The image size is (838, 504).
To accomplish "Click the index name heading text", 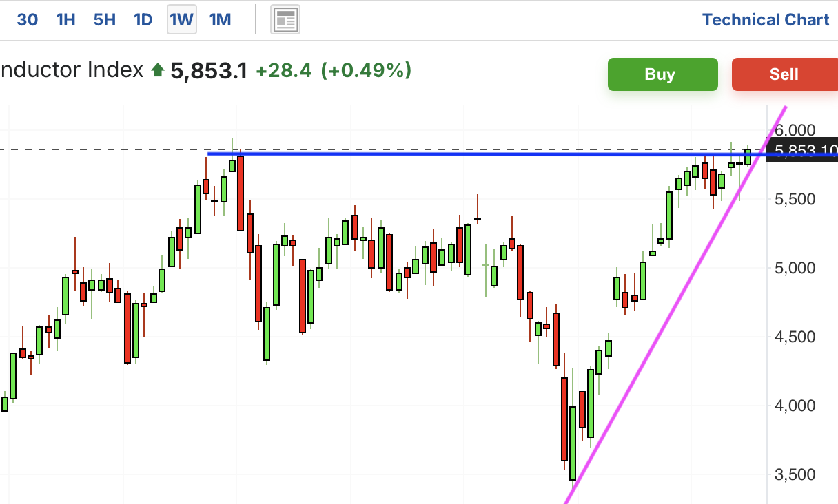I will tap(72, 70).
